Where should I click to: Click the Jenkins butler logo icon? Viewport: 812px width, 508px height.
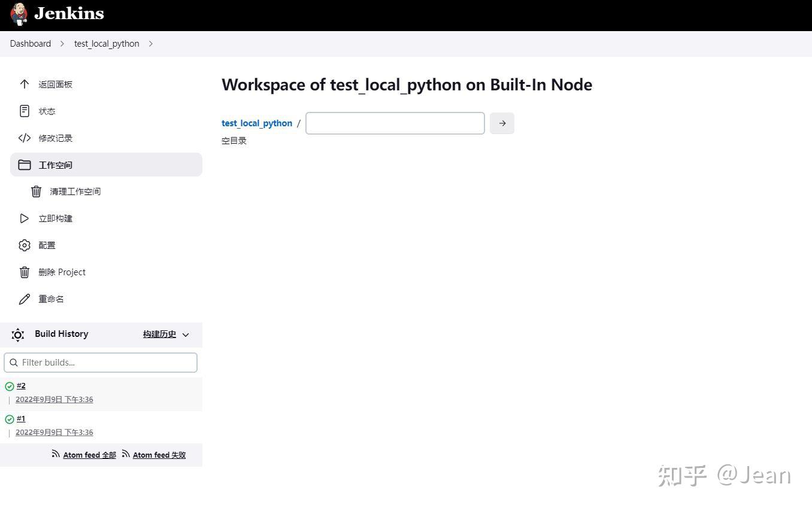19,14
